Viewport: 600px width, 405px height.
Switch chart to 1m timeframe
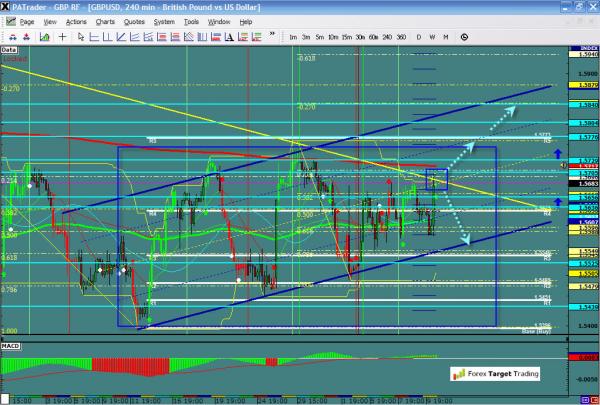click(293, 37)
